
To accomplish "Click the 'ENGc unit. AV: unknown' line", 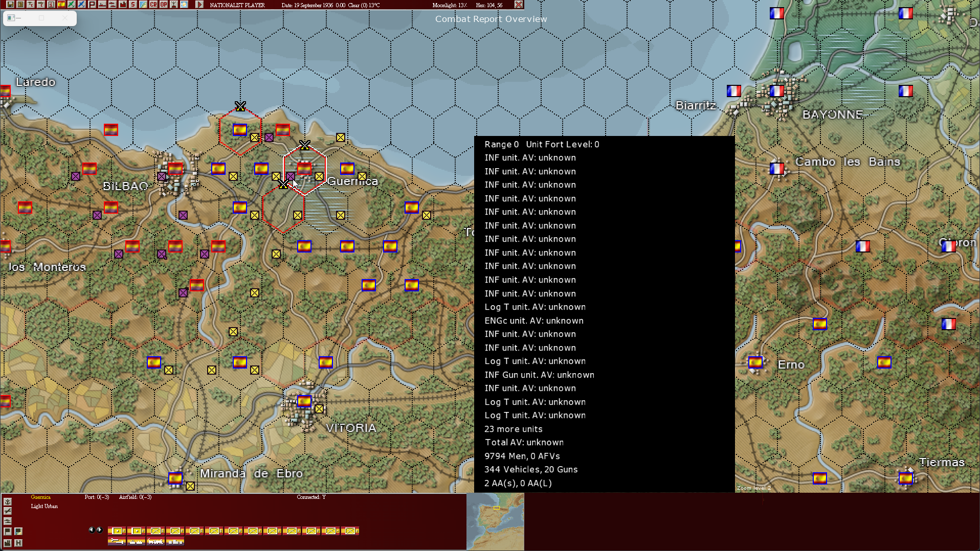I will click(x=534, y=321).
